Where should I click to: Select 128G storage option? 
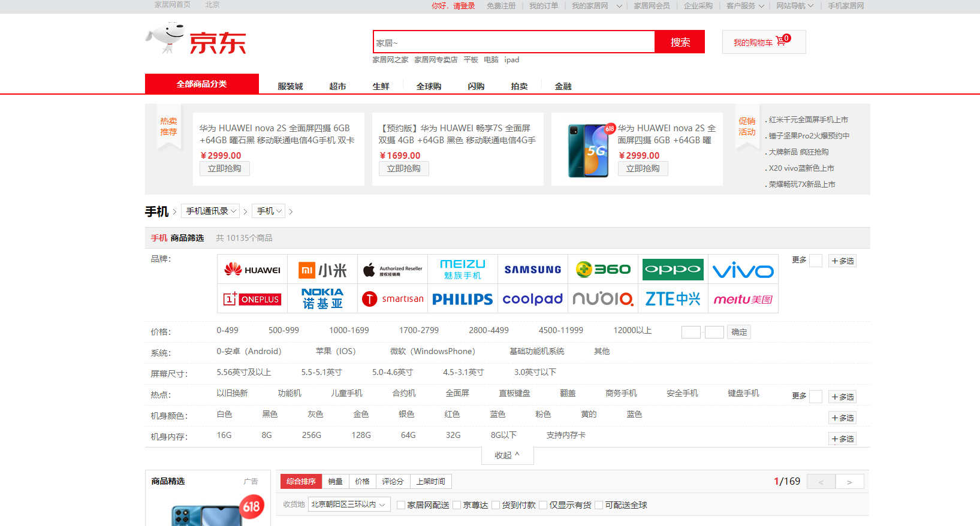click(361, 436)
